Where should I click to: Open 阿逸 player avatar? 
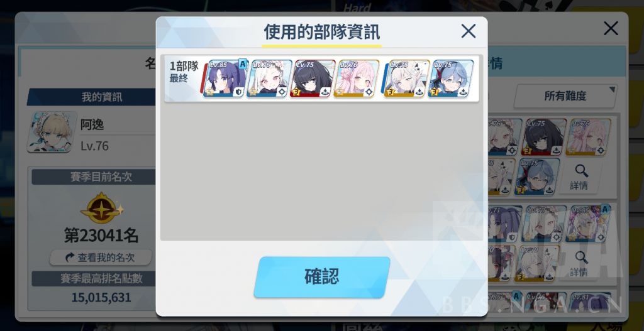(x=52, y=132)
